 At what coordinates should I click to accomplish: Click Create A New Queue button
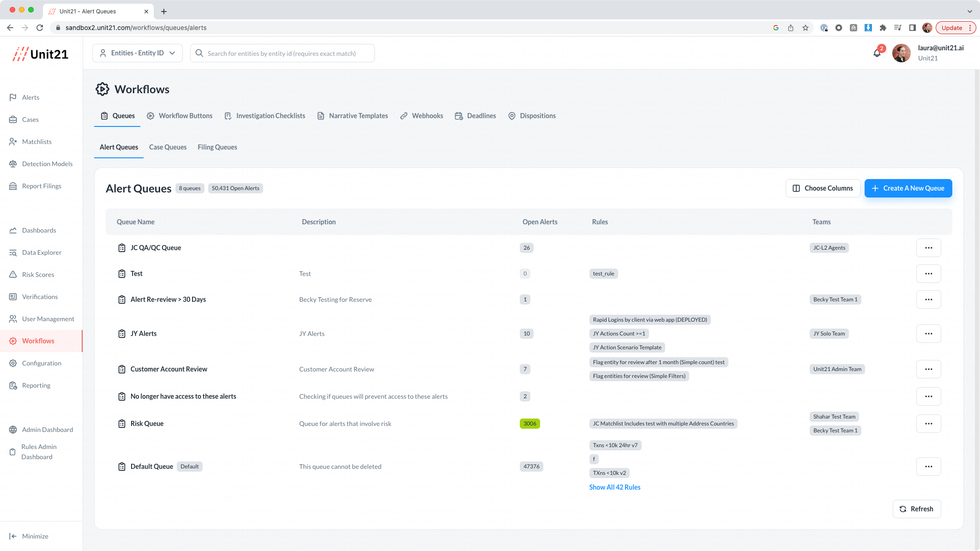[x=908, y=188]
